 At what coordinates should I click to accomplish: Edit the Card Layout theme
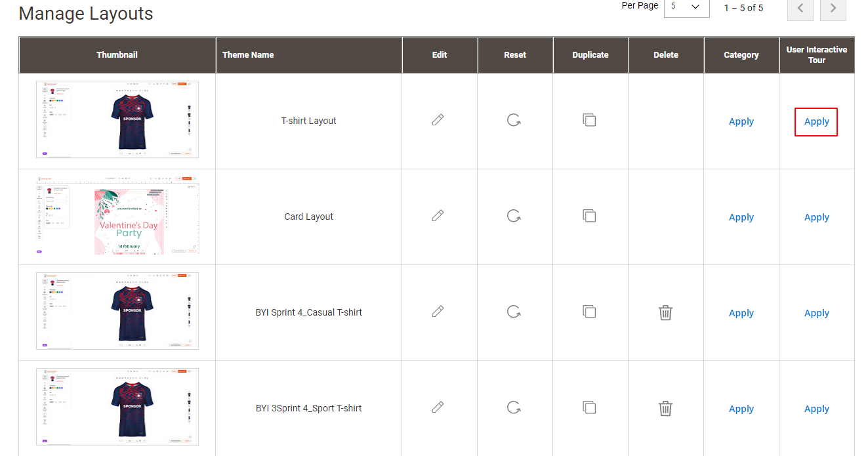coord(438,216)
